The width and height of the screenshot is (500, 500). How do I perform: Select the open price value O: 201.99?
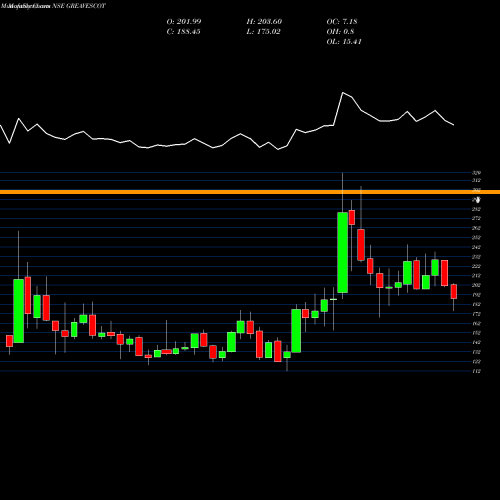pos(184,22)
